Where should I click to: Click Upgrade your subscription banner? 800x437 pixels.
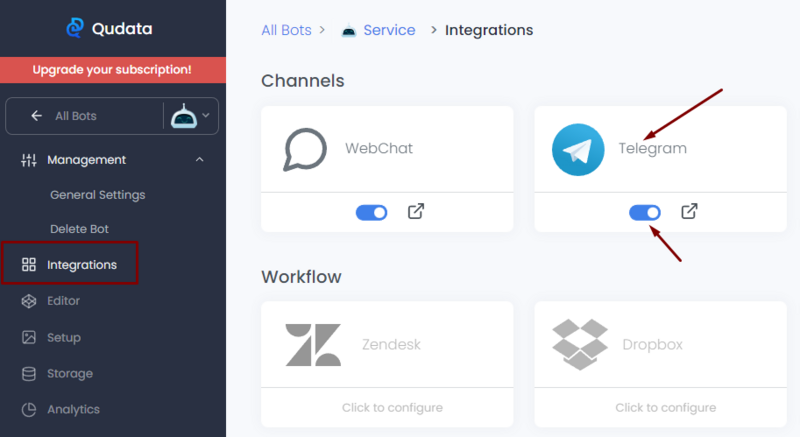[112, 70]
